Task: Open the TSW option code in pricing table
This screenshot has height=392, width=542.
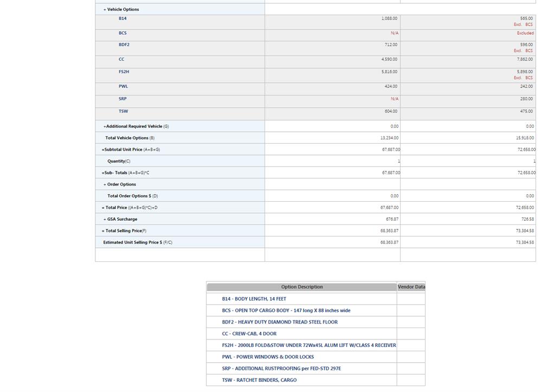Action: (x=123, y=111)
